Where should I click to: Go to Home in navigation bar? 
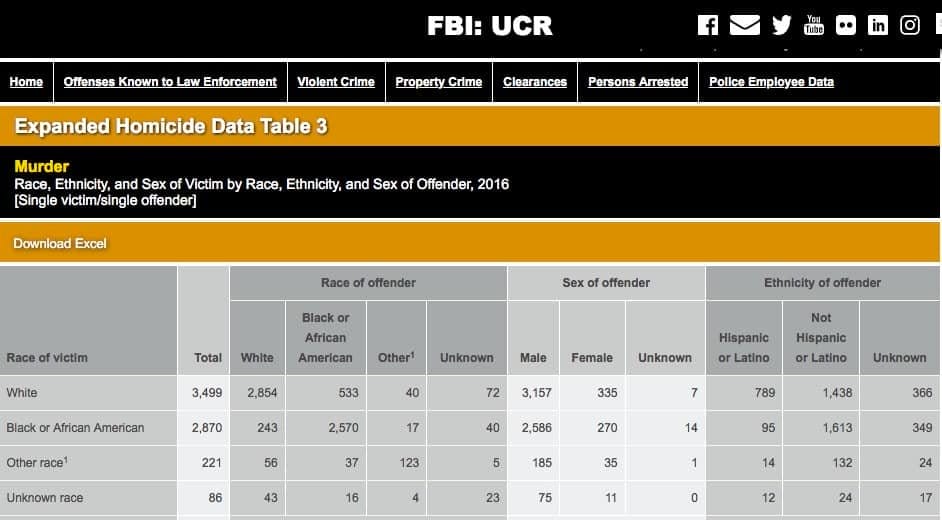[x=26, y=82]
